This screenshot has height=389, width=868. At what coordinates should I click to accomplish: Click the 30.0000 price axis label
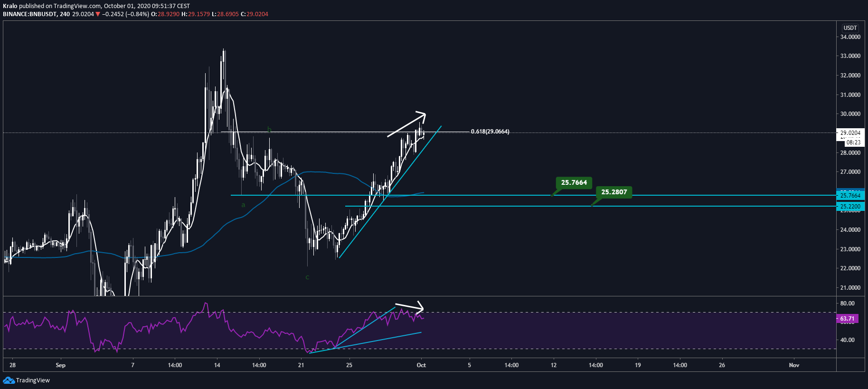(x=850, y=114)
